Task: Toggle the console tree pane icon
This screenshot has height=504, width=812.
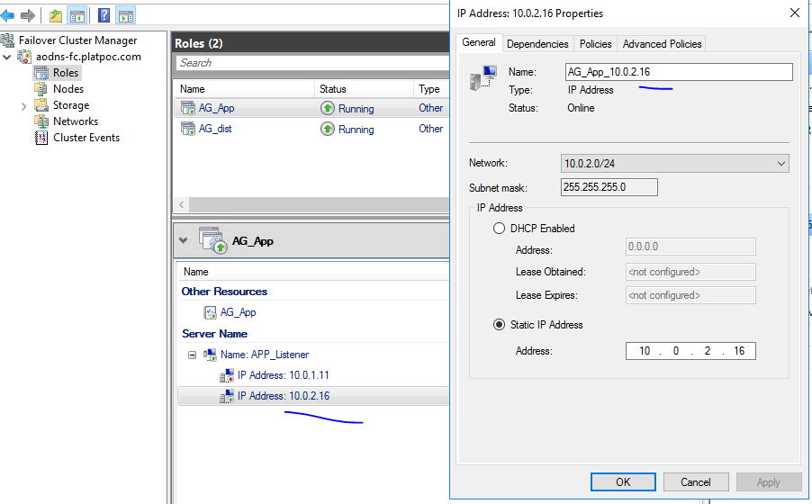Action: 77,15
